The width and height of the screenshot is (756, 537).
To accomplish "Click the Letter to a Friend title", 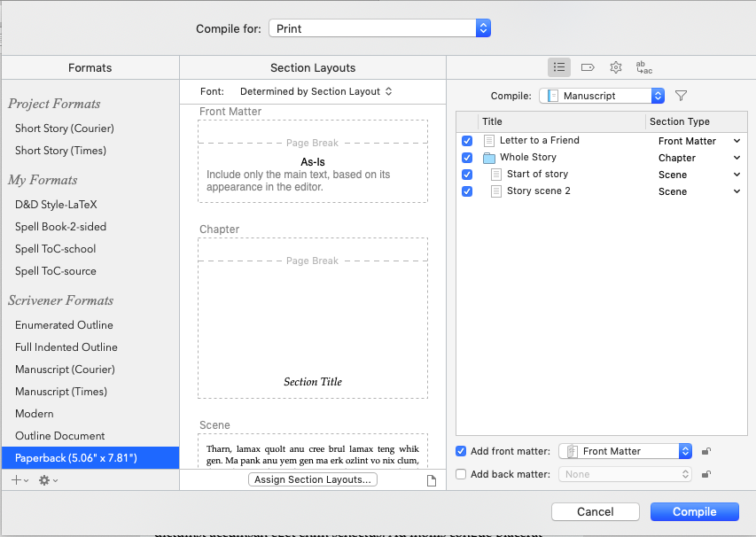I will 540,140.
